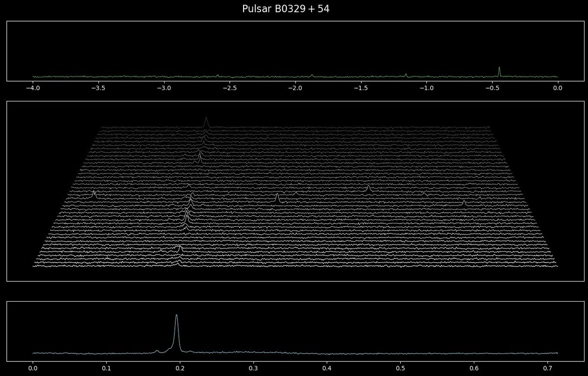588x376 pixels.
Task: Click the 0.5 tick label on bottom plot
Action: point(401,369)
